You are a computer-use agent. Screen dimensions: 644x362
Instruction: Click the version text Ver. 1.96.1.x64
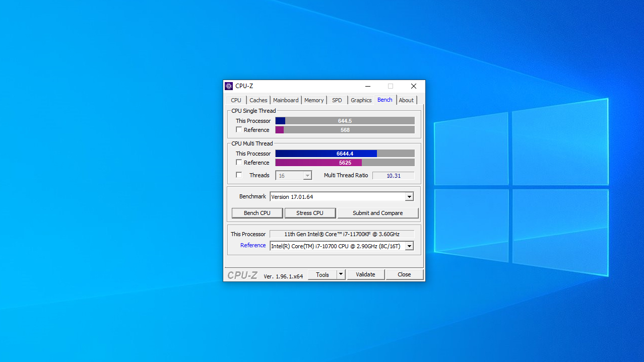point(283,276)
